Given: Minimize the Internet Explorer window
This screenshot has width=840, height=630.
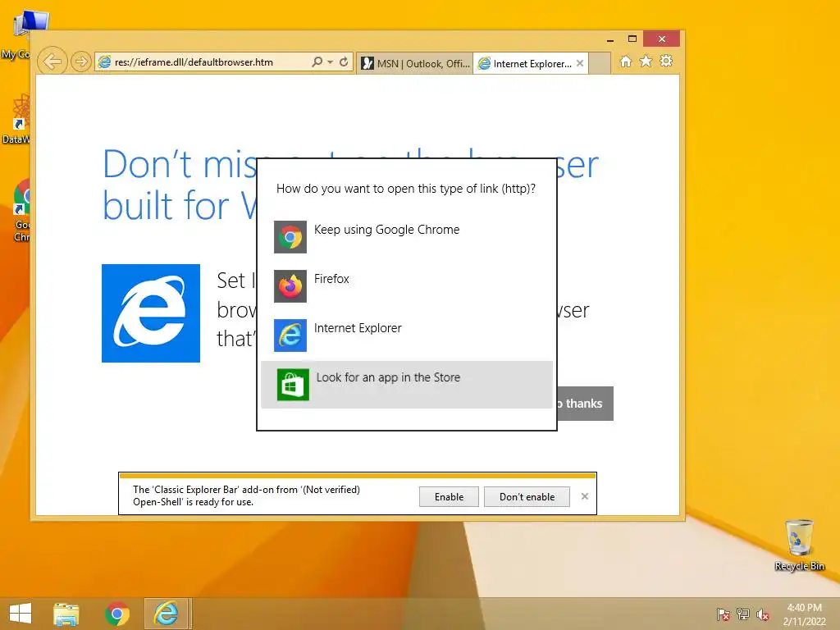Looking at the screenshot, I should [609, 39].
